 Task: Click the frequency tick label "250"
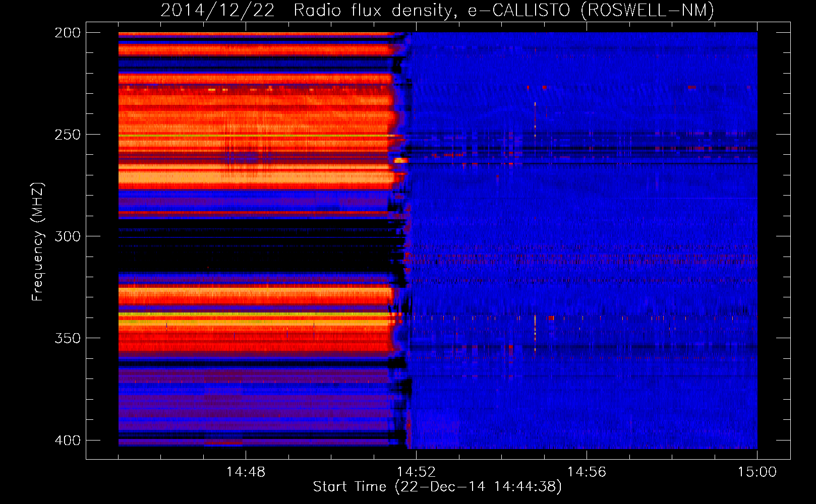[68, 135]
